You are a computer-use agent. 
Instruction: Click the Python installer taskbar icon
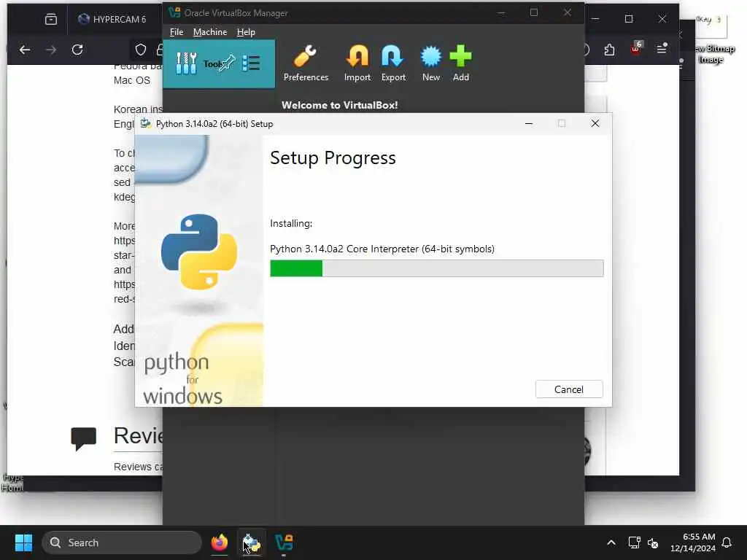(252, 542)
